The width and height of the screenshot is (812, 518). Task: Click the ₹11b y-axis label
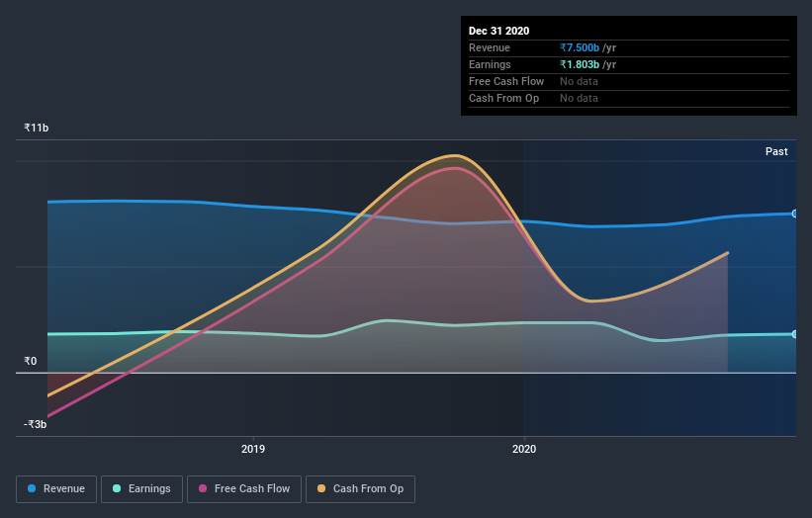[37, 128]
